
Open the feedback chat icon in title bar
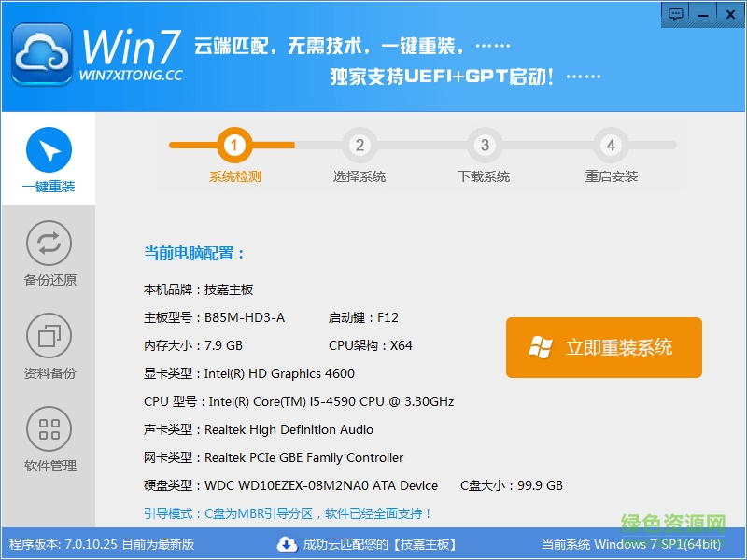[x=675, y=14]
